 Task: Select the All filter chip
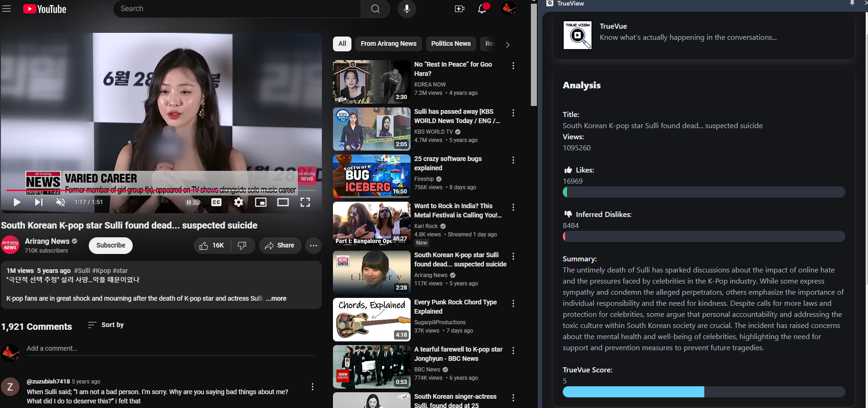[342, 43]
